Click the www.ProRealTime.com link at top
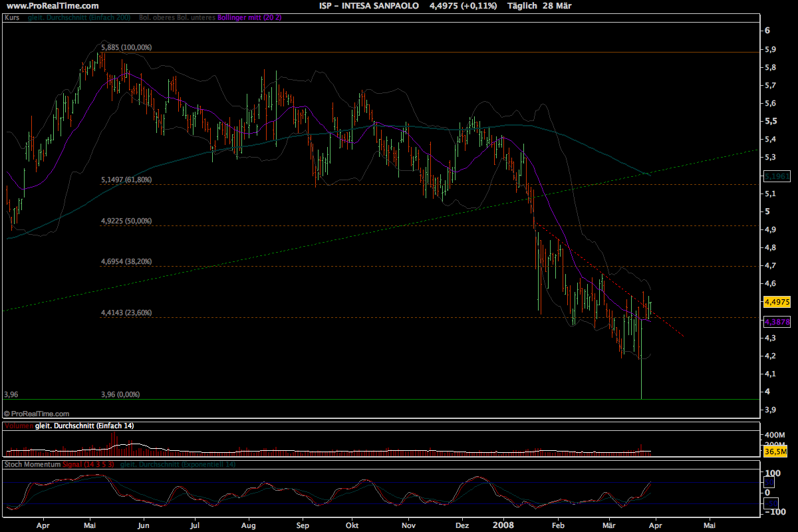This screenshot has width=798, height=532. coord(41,5)
